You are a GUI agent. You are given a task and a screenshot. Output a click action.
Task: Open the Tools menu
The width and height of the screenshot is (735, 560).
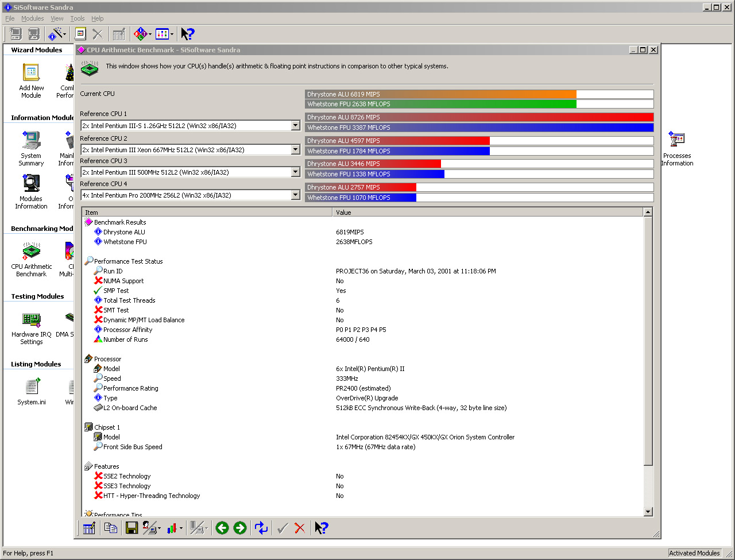(x=77, y=18)
